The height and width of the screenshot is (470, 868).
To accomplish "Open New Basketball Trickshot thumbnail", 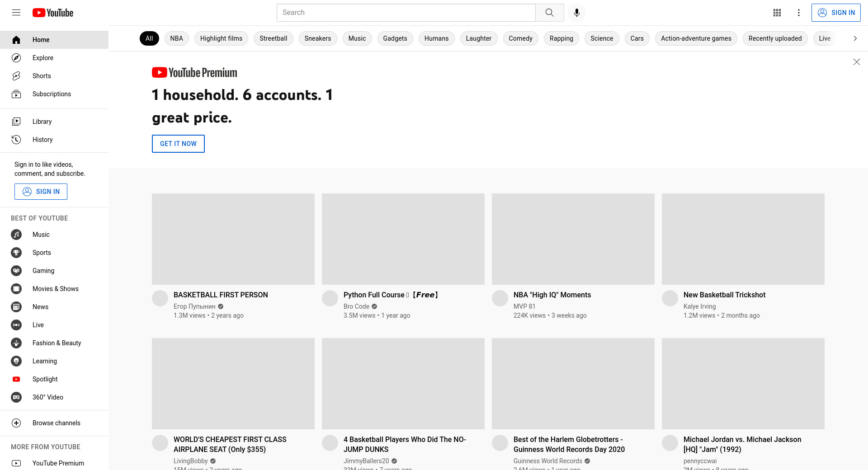I will click(x=743, y=239).
